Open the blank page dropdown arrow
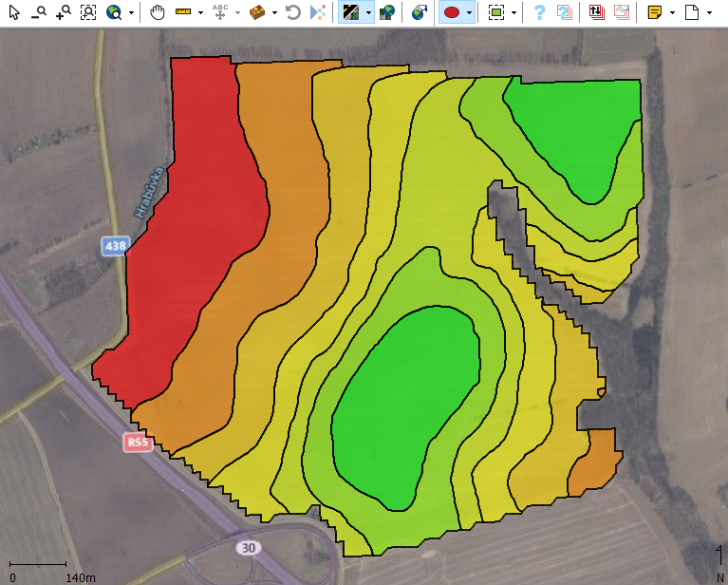Screen dimensions: 728x585 pos(709,13)
